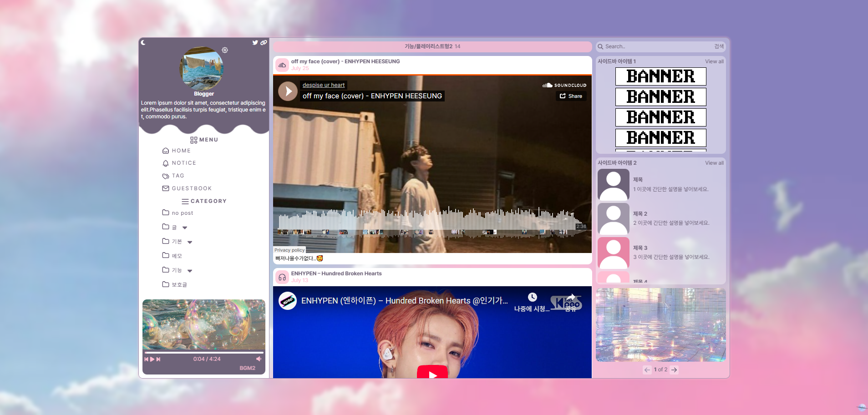Click the 검색 search button
This screenshot has height=415, width=868.
(x=719, y=46)
